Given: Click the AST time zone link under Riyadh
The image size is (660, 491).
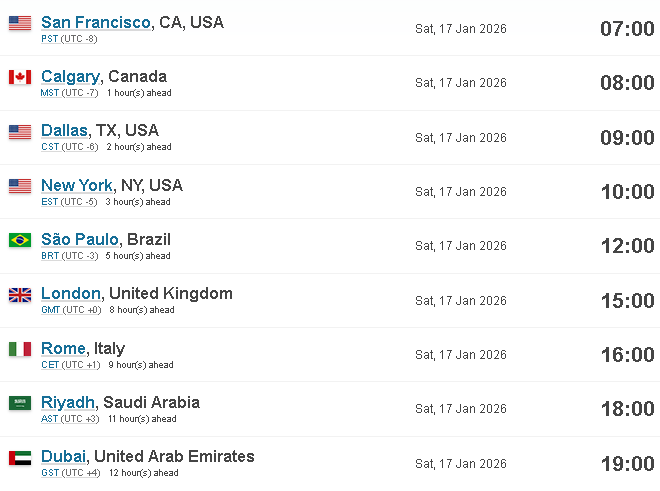Looking at the screenshot, I should 49,419.
